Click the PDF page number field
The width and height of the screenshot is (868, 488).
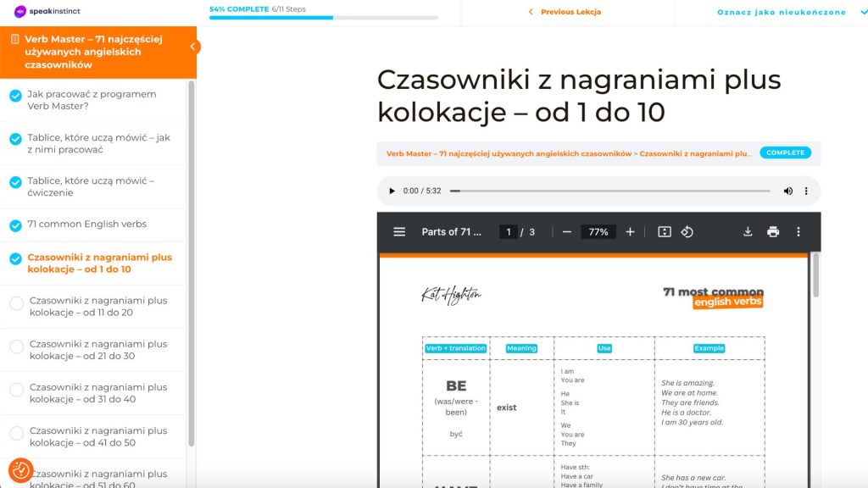(x=509, y=232)
